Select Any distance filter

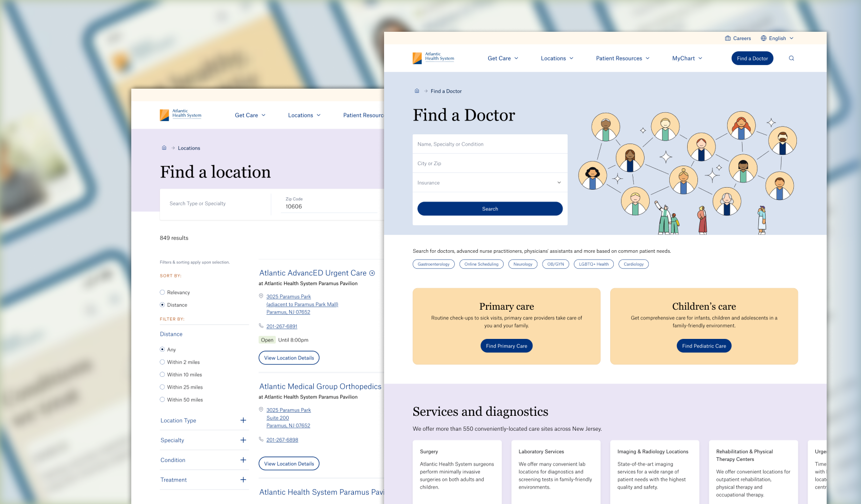tap(163, 350)
